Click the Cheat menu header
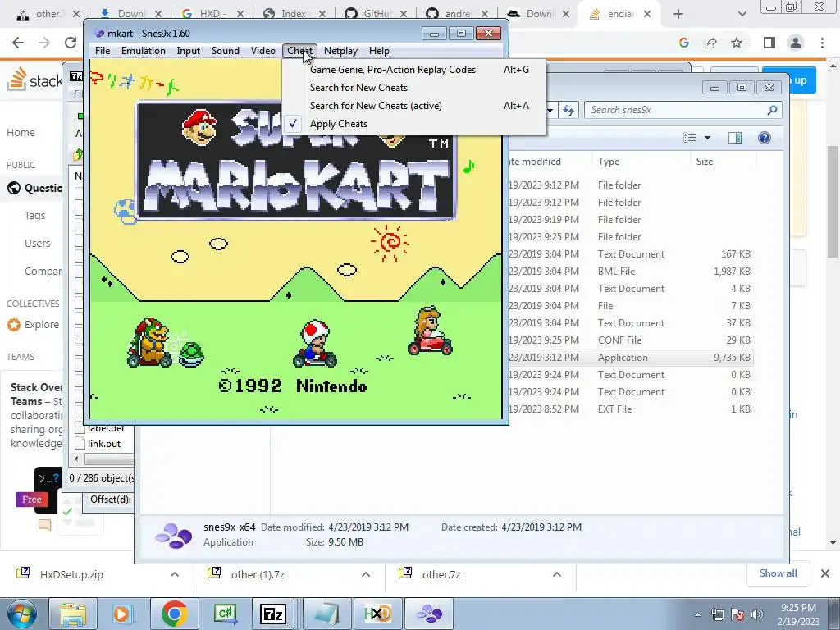The height and width of the screenshot is (630, 840). click(299, 51)
